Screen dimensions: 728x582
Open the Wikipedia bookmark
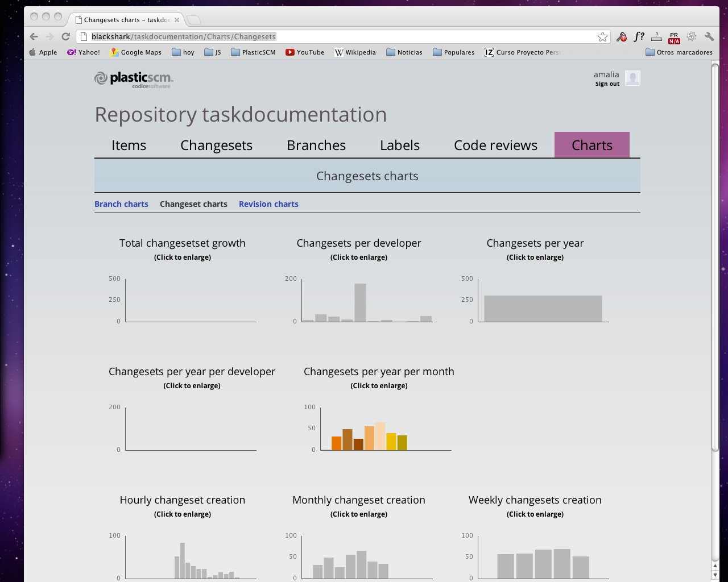(x=355, y=52)
